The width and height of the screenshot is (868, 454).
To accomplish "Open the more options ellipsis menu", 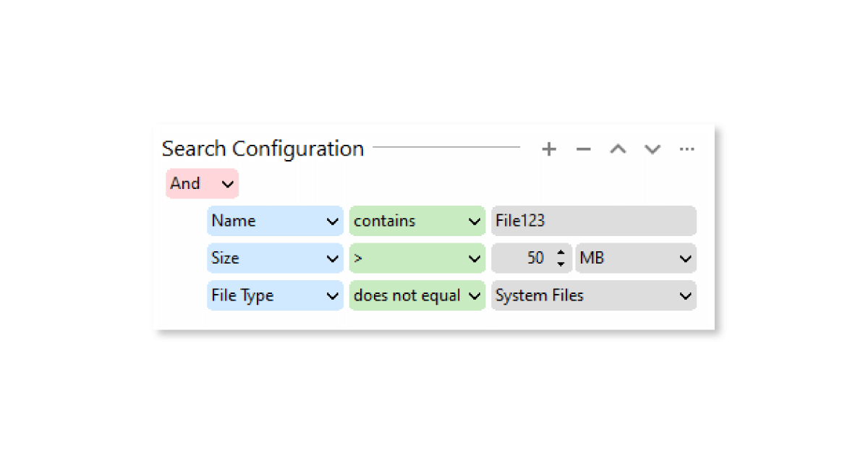I will coord(686,149).
